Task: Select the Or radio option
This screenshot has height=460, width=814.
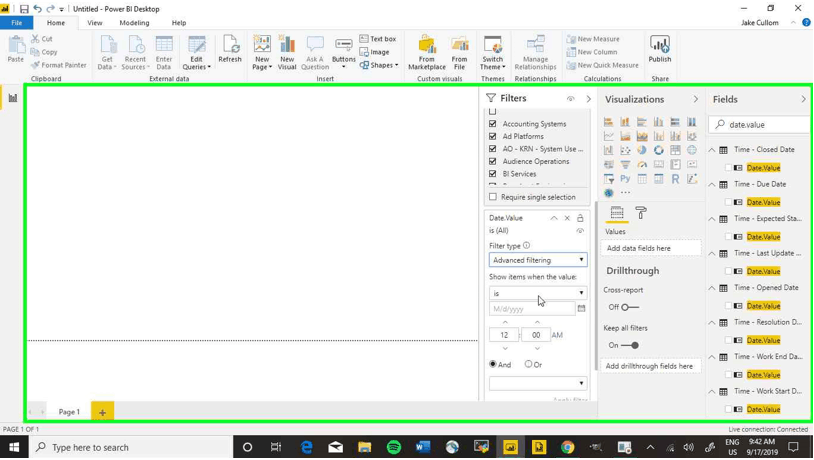Action: coord(528,364)
